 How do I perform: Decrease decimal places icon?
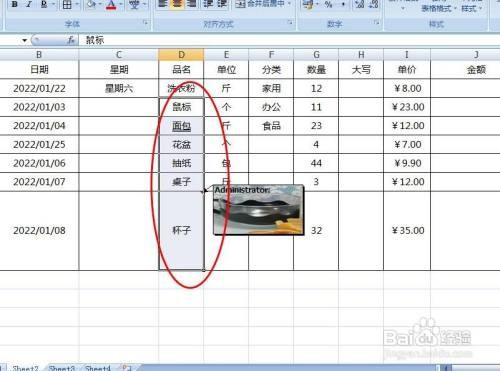[374, 4]
